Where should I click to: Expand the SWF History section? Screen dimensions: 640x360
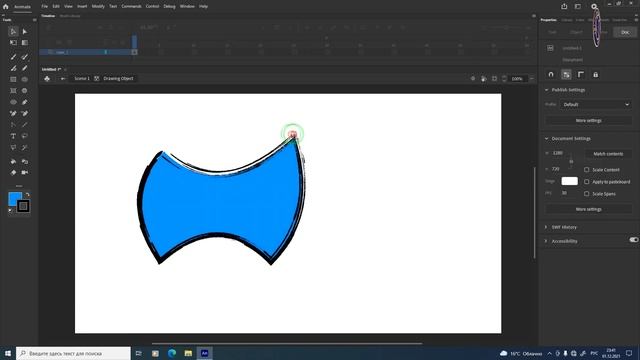click(x=546, y=227)
